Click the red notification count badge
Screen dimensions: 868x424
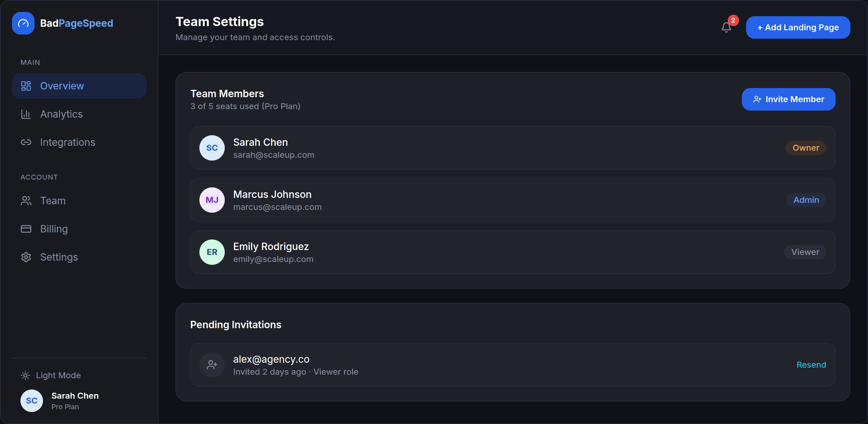click(733, 20)
